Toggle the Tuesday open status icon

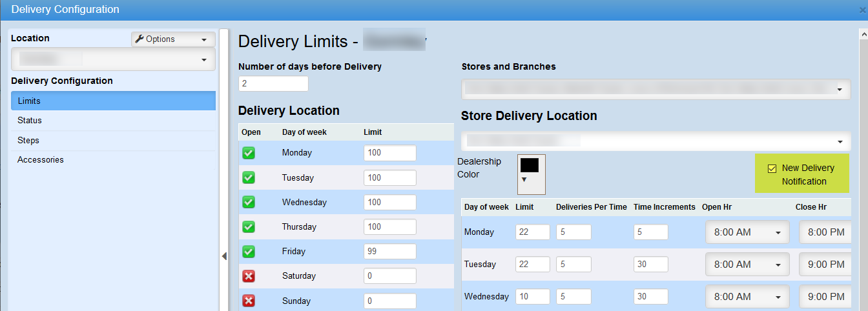click(x=249, y=177)
